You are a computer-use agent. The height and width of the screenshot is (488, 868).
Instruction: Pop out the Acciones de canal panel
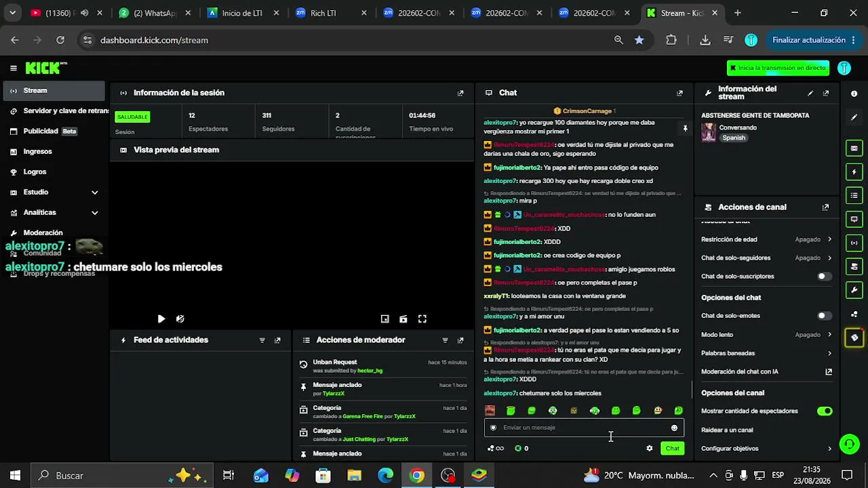click(x=825, y=207)
